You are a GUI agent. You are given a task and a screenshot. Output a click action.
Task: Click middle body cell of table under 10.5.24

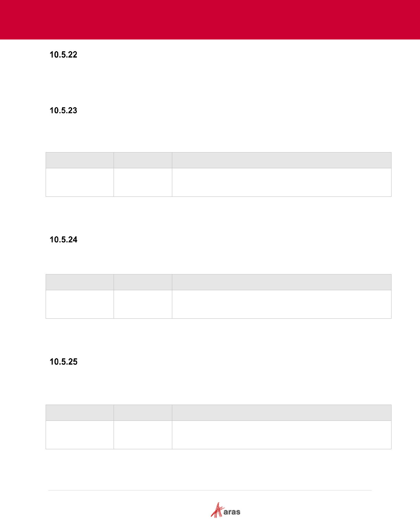tap(143, 304)
